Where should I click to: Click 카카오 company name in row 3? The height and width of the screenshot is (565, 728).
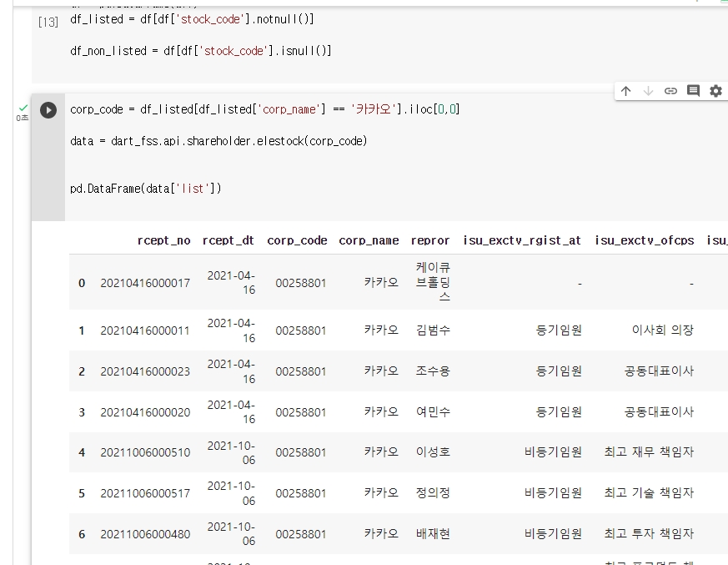click(381, 412)
